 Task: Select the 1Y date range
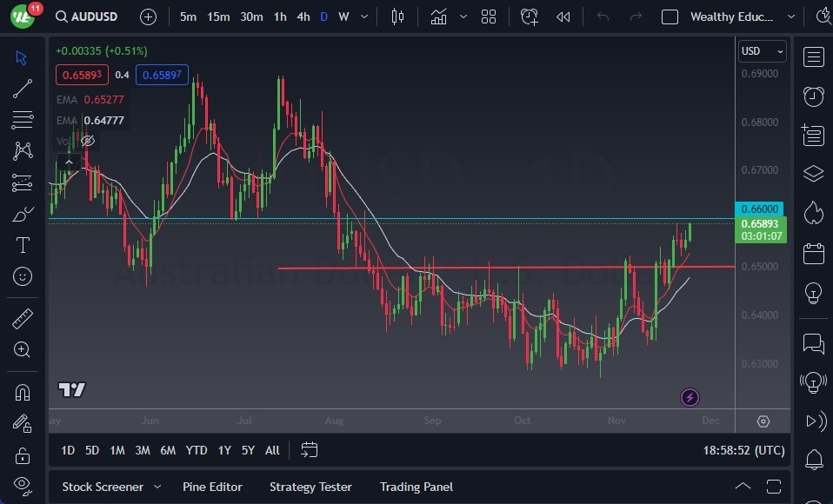[223, 450]
